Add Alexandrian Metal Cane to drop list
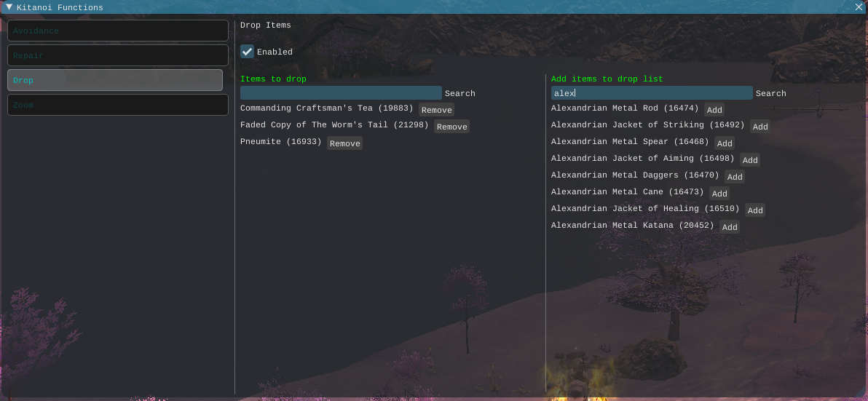This screenshot has height=401, width=868. click(x=719, y=194)
